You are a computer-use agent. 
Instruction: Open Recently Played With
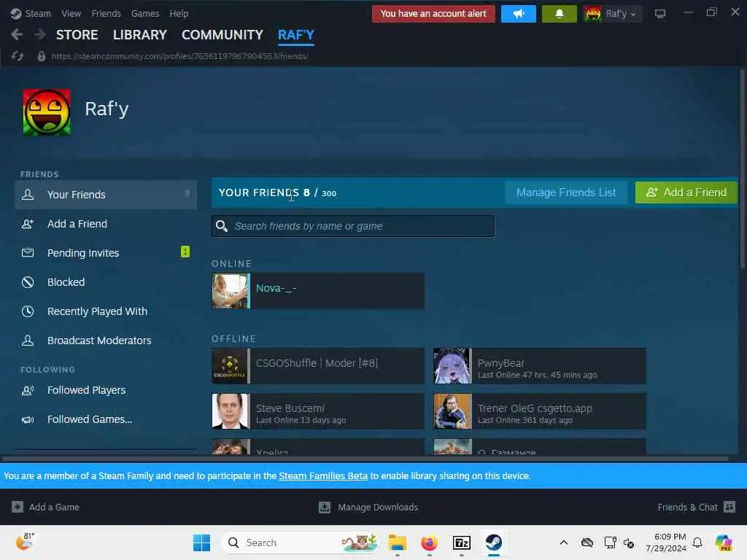(106, 311)
